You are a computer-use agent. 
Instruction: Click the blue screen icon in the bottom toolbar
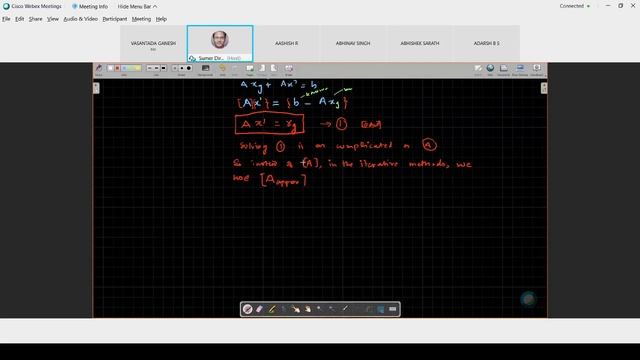[x=380, y=309]
